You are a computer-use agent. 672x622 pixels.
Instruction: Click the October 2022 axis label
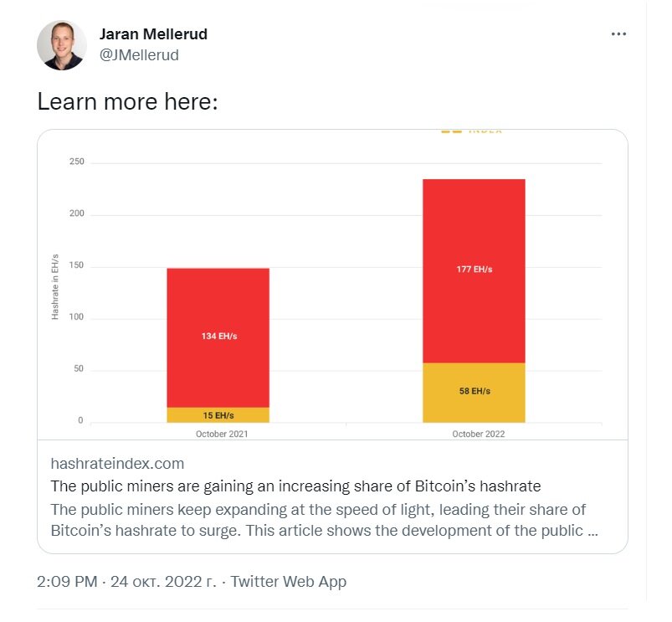(479, 434)
